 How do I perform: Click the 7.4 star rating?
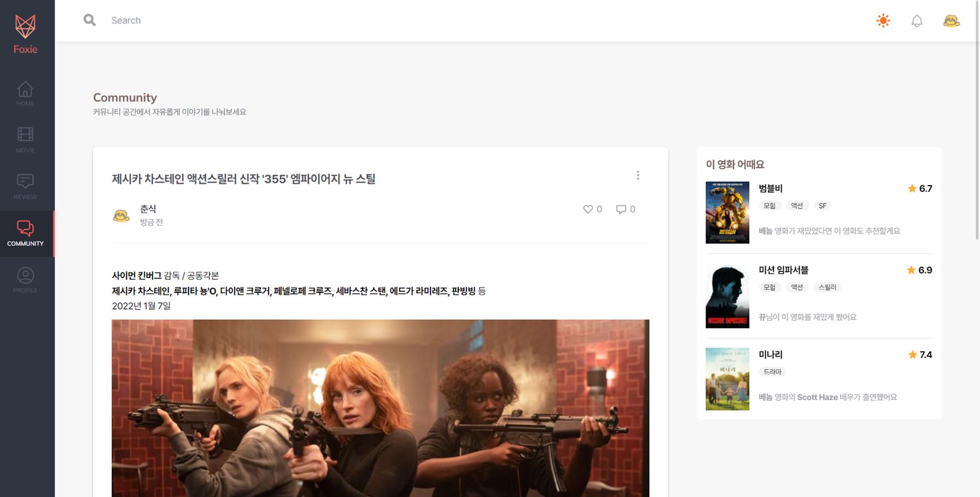(920, 355)
